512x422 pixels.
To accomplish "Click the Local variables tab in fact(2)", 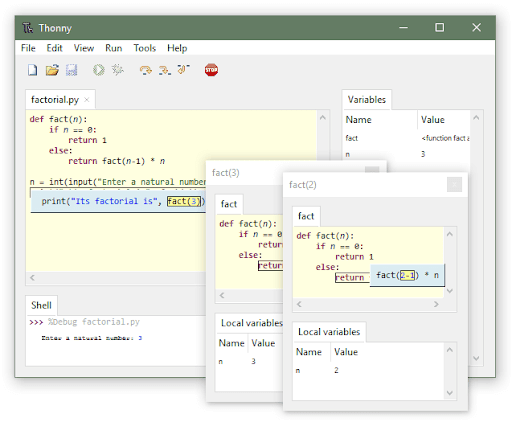I will [x=329, y=332].
